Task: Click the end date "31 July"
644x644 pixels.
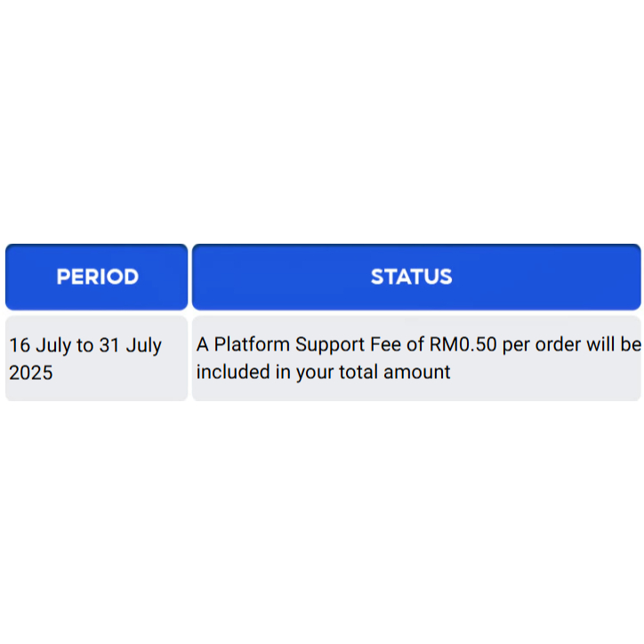Action: [130, 345]
